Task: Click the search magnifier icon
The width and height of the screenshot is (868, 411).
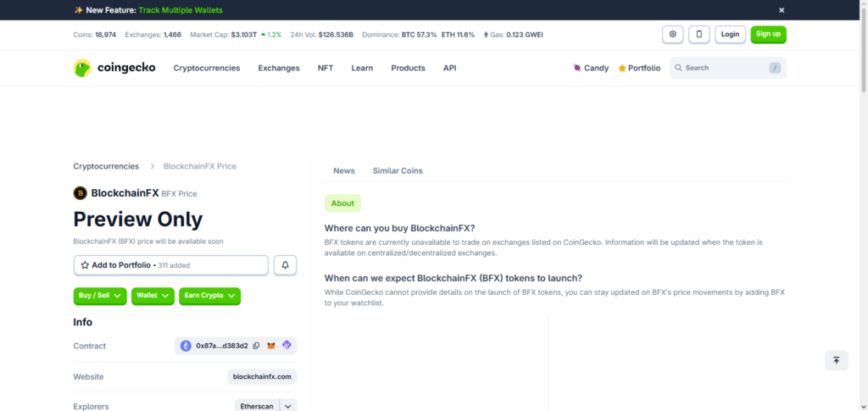Action: click(678, 68)
